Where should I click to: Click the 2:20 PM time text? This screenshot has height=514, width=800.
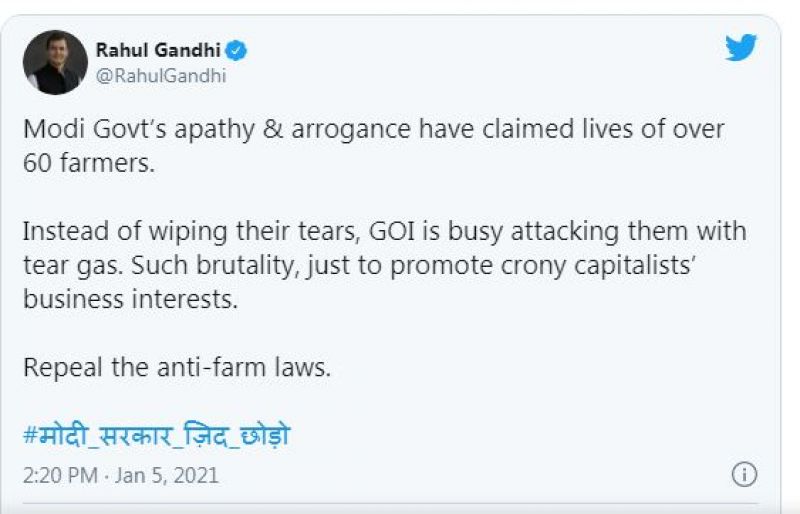pyautogui.click(x=59, y=474)
